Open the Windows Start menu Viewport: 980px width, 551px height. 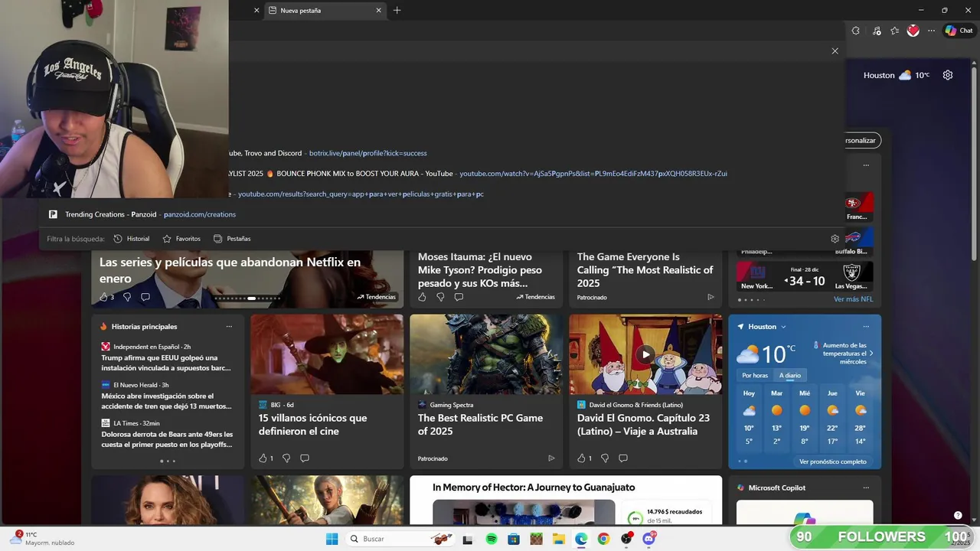pos(332,539)
